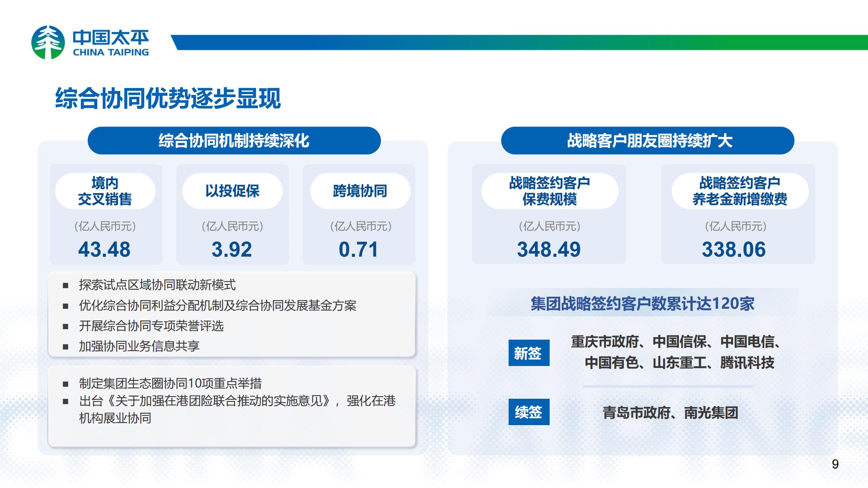
Task: Click the value 43.48
Action: (x=104, y=249)
